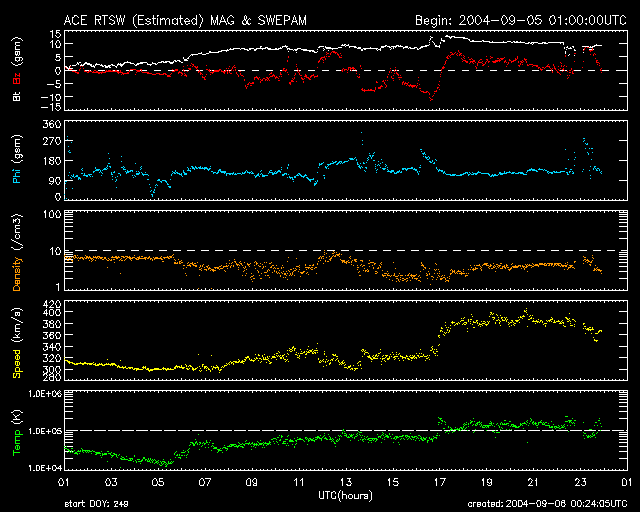This screenshot has width=640, height=512.
Task: Click the '340' tick on Speed axis
Action: point(52,347)
